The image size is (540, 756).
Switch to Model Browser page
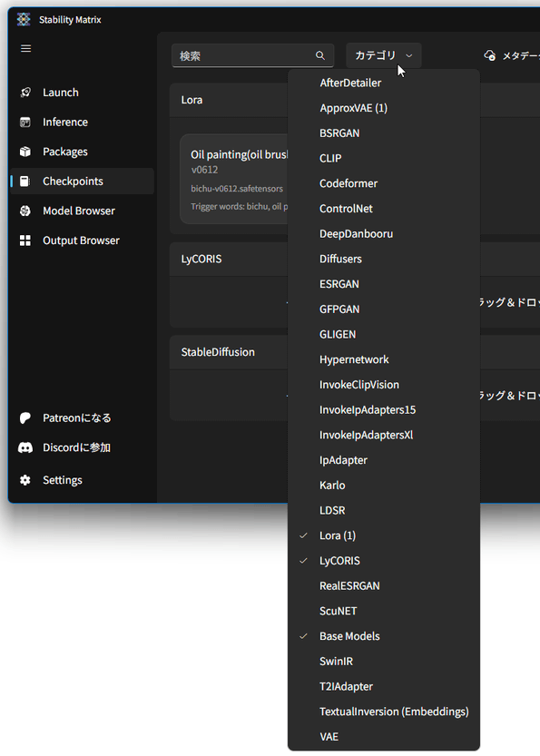pyautogui.click(x=82, y=211)
